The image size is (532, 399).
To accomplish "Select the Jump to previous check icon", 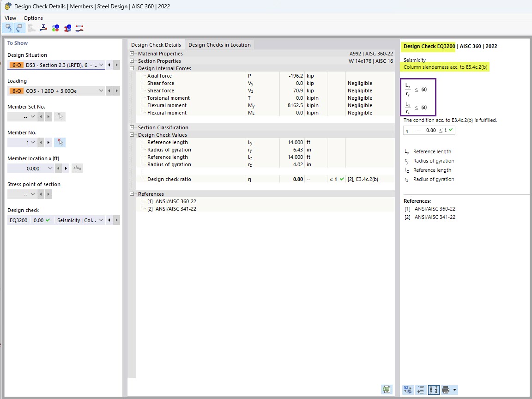I will 7,28.
